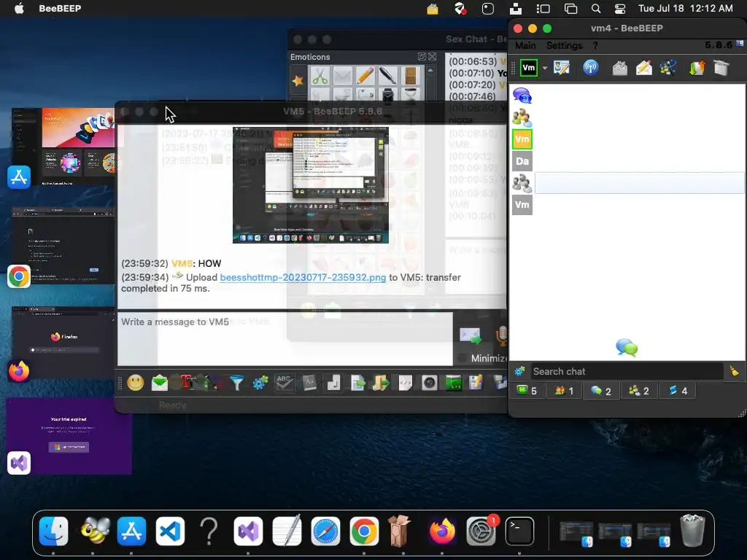Select the blue chat bubbles item in vm4 list
The image size is (747, 560).
pos(522,96)
